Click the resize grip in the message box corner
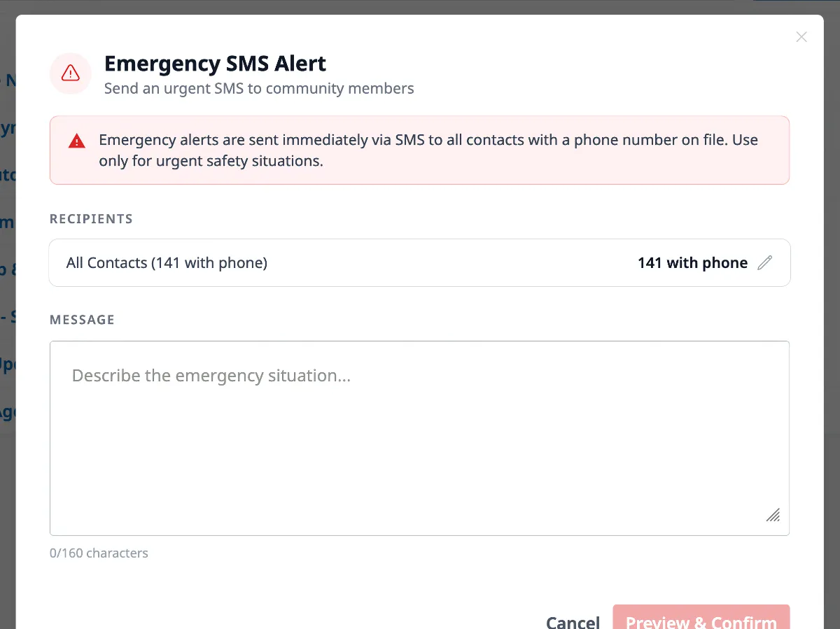This screenshot has width=840, height=629. (773, 515)
